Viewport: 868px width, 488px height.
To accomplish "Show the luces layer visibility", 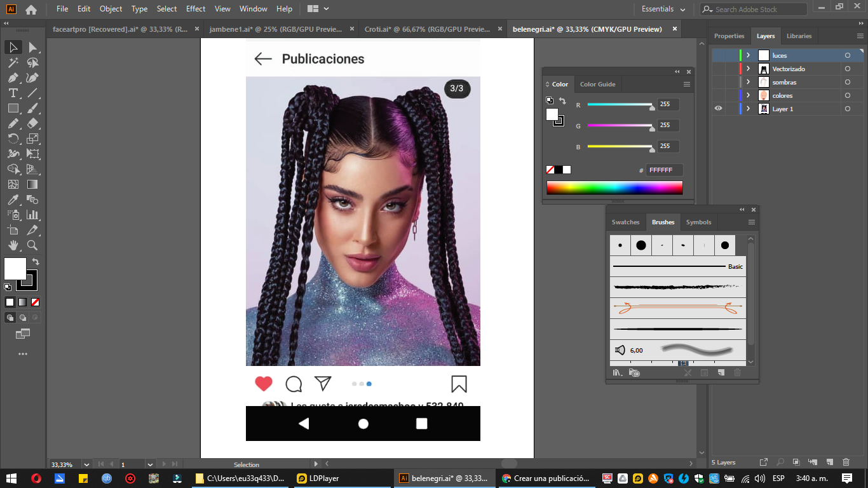I will (x=718, y=55).
